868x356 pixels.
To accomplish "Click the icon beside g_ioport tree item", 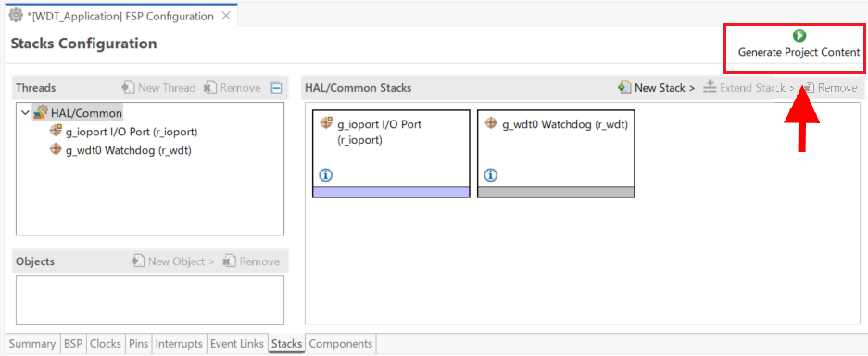I will point(56,132).
